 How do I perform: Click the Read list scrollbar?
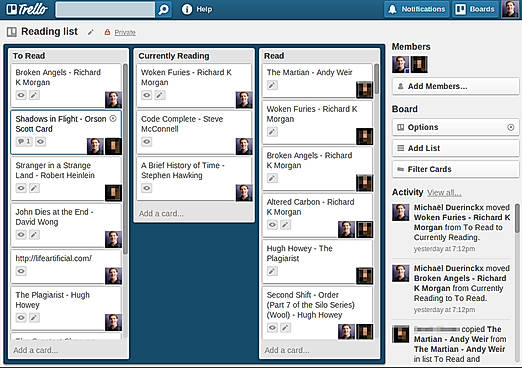(376, 79)
